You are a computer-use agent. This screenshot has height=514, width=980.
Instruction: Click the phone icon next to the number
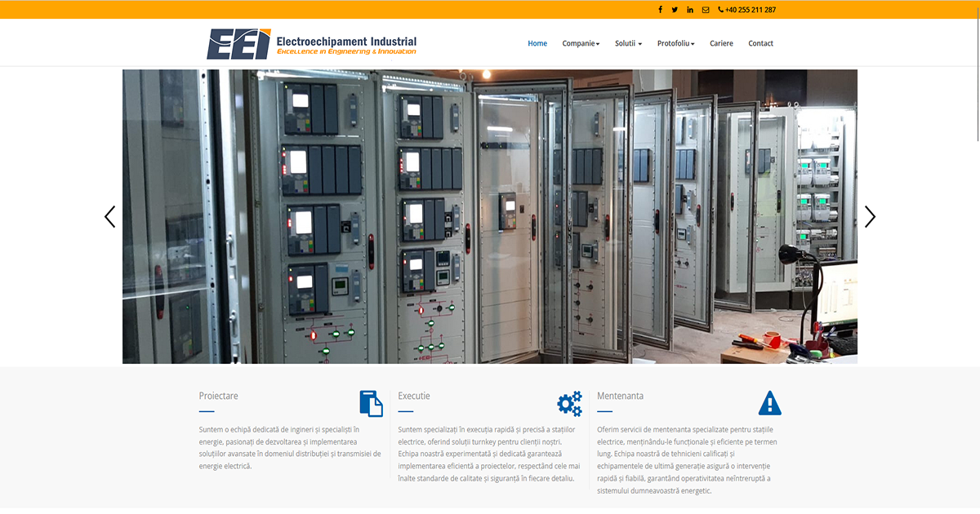720,9
